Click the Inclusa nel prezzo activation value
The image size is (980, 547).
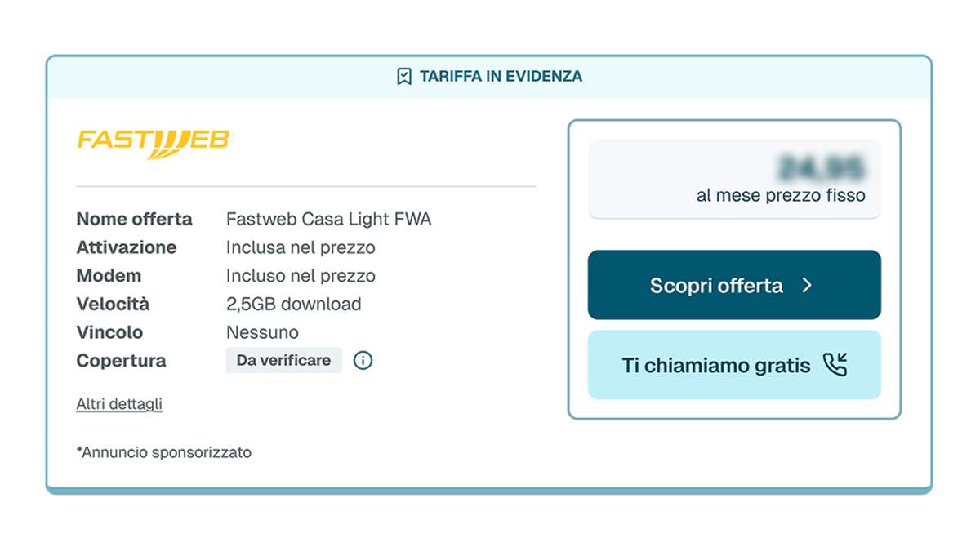[x=301, y=247]
